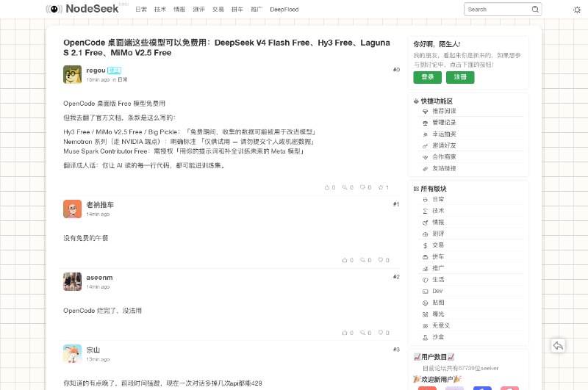Click the 楼主 badge next to regou
Image resolution: width=588 pixels, height=390 pixels.
tap(114, 71)
